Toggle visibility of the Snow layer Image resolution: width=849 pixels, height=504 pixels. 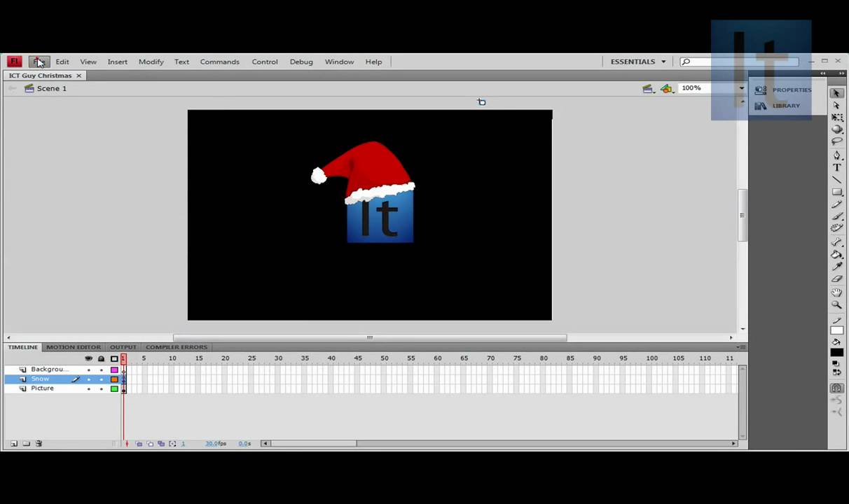pos(88,379)
